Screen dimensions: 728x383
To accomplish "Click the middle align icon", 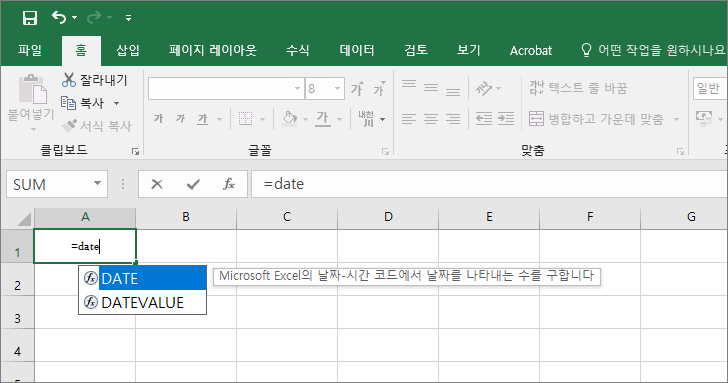I will tap(431, 88).
